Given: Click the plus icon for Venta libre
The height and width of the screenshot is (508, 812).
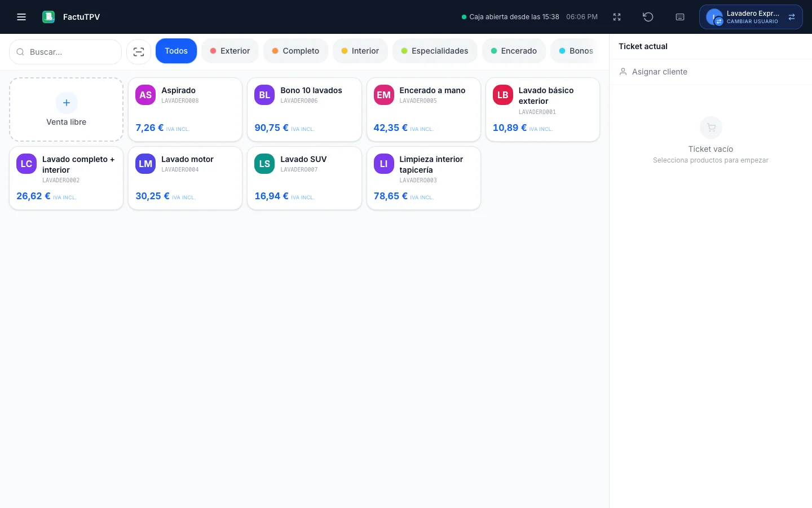Looking at the screenshot, I should click(67, 103).
